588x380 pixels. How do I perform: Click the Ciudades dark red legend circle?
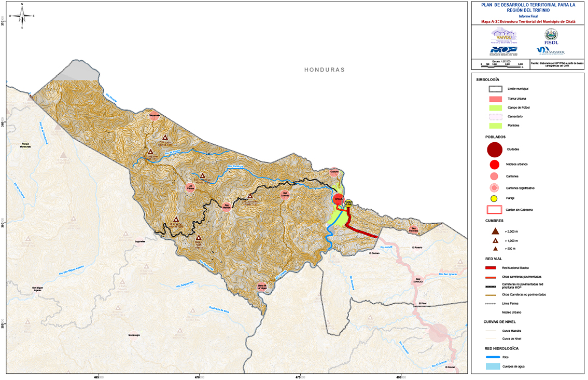[x=495, y=150]
